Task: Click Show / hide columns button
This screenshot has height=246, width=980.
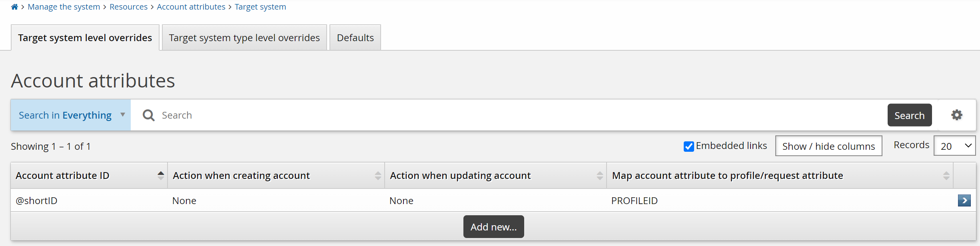Action: click(x=828, y=146)
